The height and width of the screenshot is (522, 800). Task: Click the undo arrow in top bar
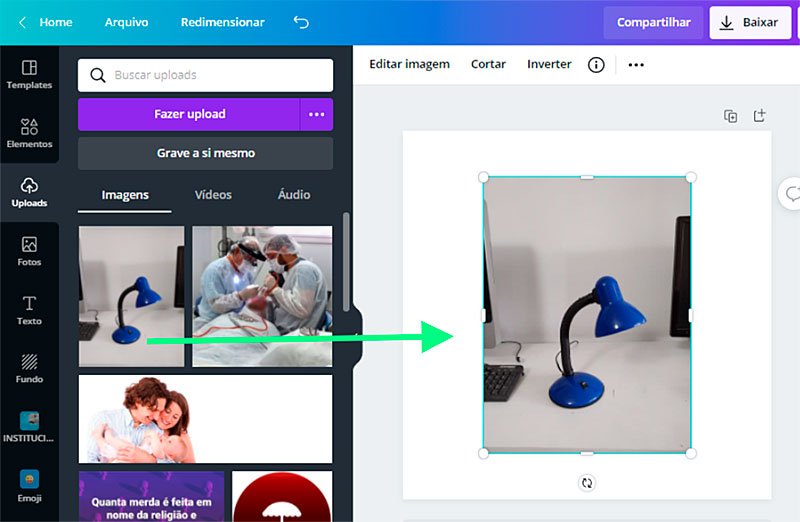click(x=301, y=22)
